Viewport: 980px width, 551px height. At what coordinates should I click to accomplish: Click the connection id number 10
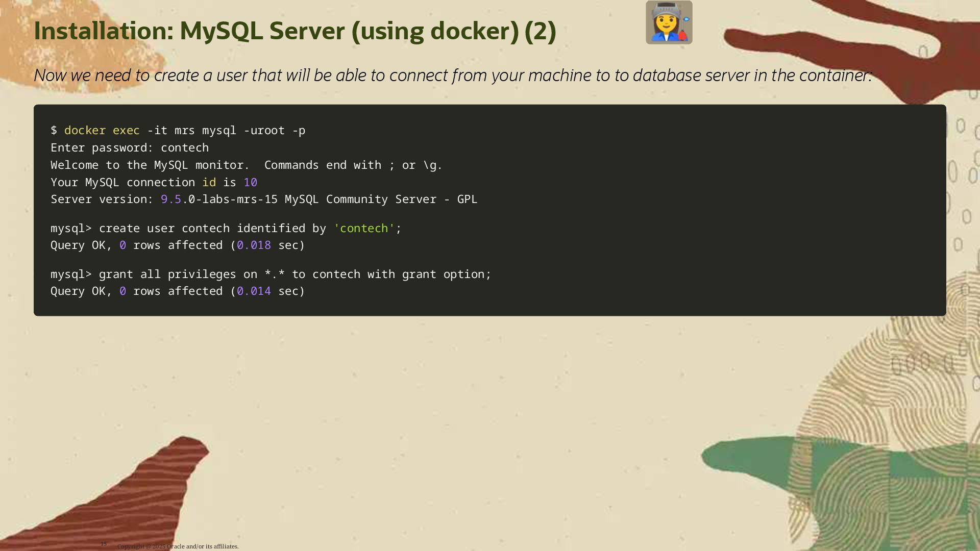coord(250,183)
